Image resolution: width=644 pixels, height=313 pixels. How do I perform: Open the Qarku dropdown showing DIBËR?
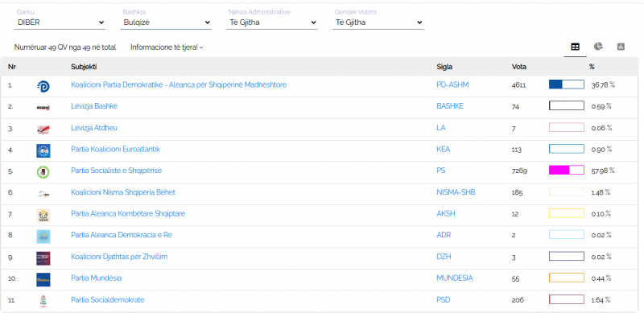(60, 23)
